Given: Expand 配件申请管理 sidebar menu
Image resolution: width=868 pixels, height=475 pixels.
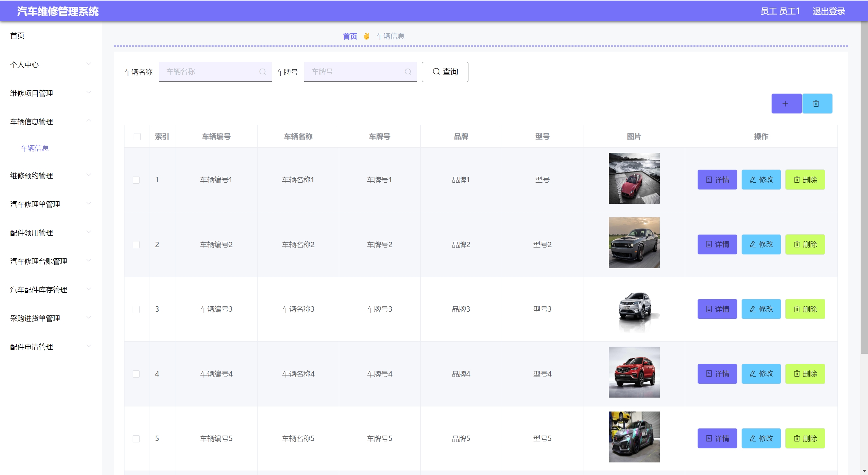Looking at the screenshot, I should click(x=51, y=347).
